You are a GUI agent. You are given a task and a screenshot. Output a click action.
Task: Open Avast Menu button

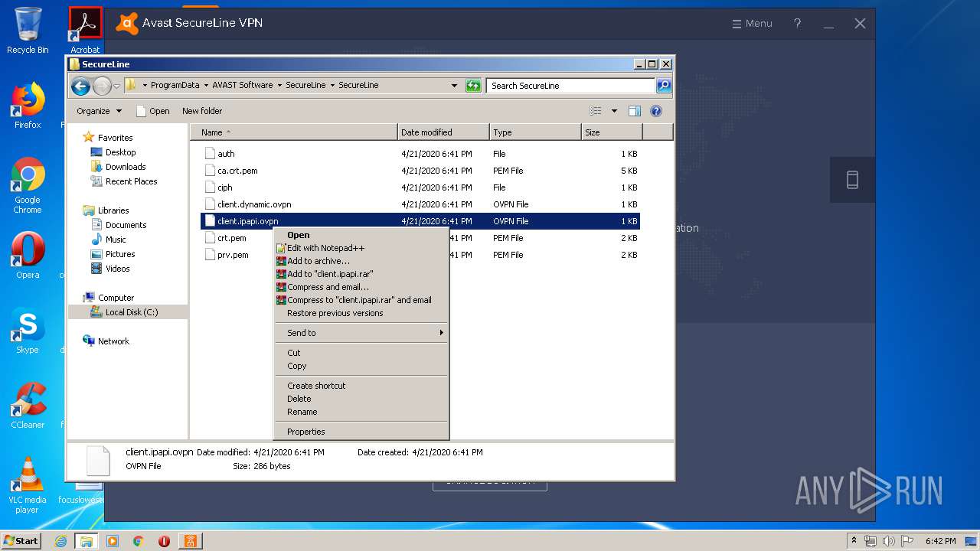(x=752, y=24)
